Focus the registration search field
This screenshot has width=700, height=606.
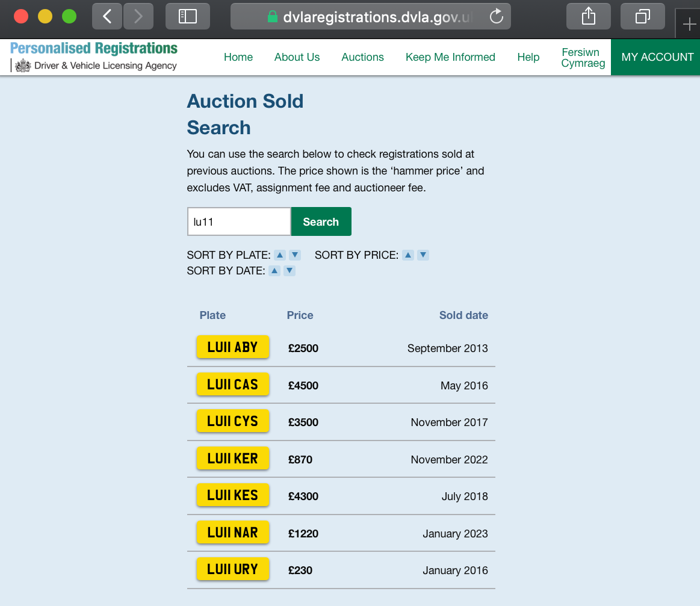coord(239,221)
